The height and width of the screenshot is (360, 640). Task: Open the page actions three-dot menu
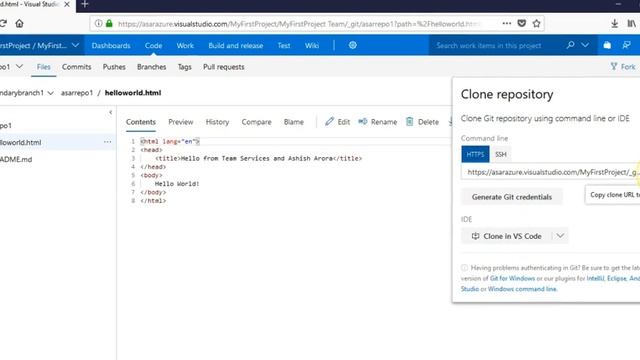tap(507, 24)
